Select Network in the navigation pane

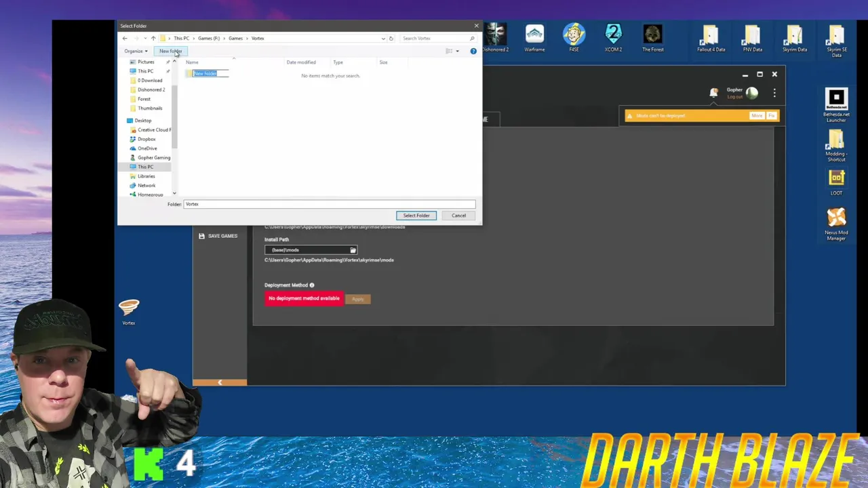coord(146,185)
